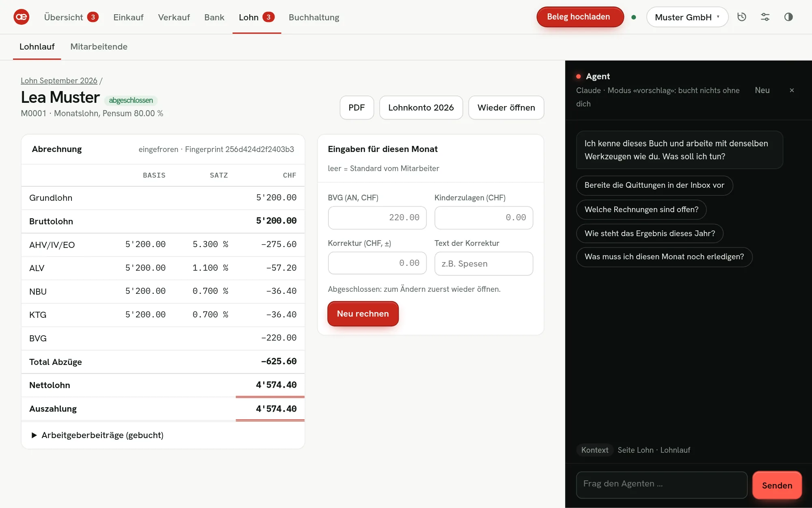The height and width of the screenshot is (508, 812).
Task: Follow the Lohn September 2026 breadcrumb link
Action: coord(59,80)
